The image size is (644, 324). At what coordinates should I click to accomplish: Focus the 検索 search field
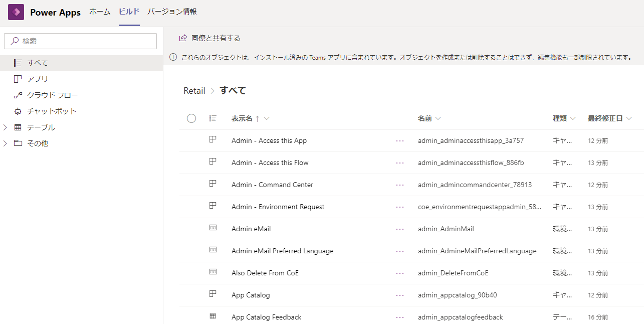coord(80,41)
